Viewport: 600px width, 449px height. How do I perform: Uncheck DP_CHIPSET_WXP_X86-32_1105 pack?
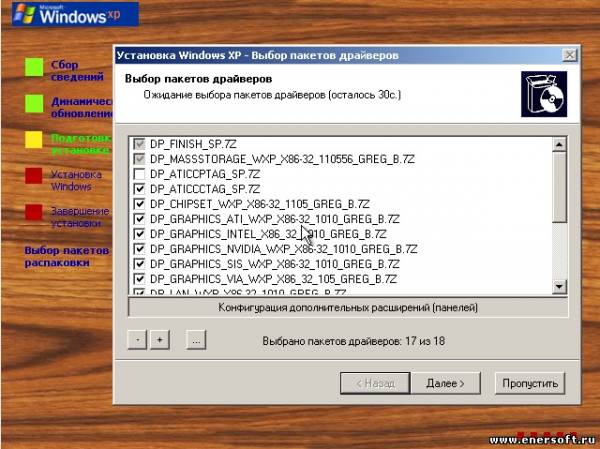[x=139, y=204]
